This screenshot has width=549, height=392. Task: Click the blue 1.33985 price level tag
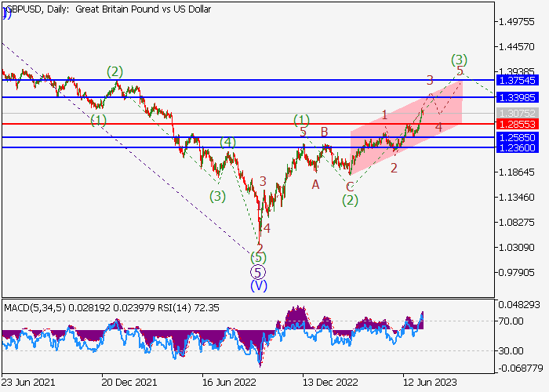coord(518,97)
